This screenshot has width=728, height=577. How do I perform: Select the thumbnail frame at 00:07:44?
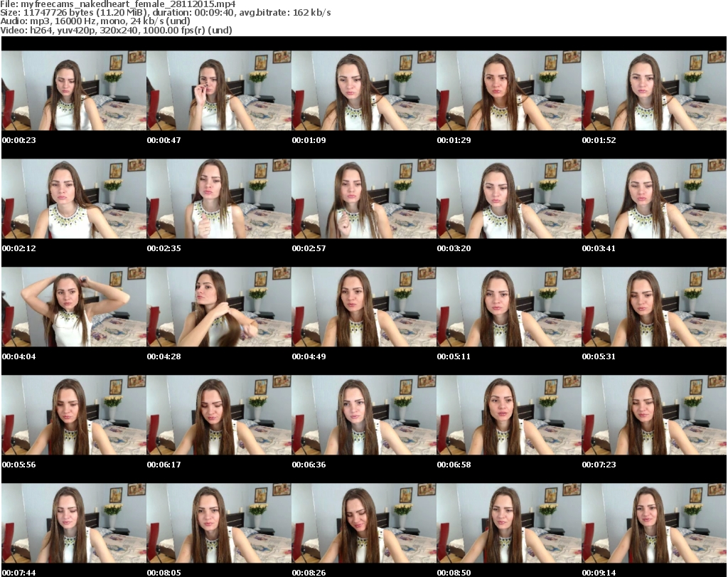pyautogui.click(x=74, y=524)
